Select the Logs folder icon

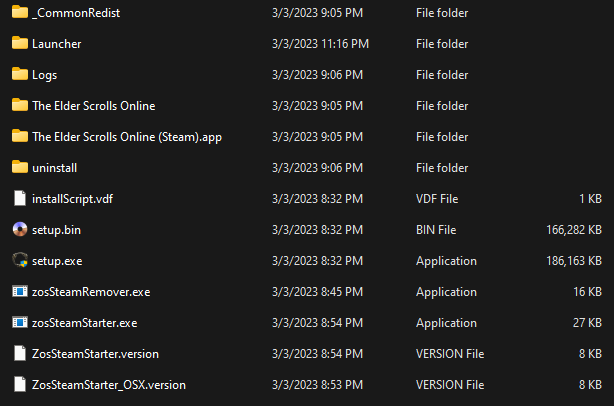(x=20, y=74)
